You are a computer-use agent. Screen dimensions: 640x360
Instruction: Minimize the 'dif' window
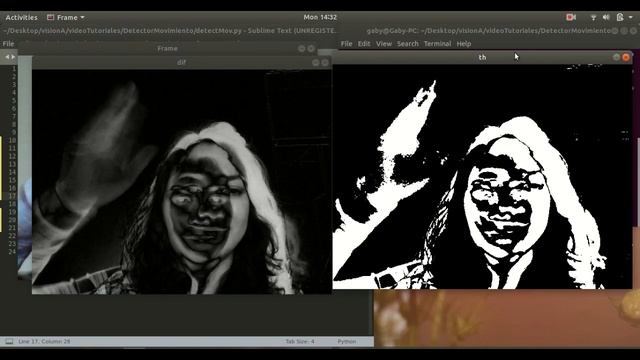pos(316,62)
